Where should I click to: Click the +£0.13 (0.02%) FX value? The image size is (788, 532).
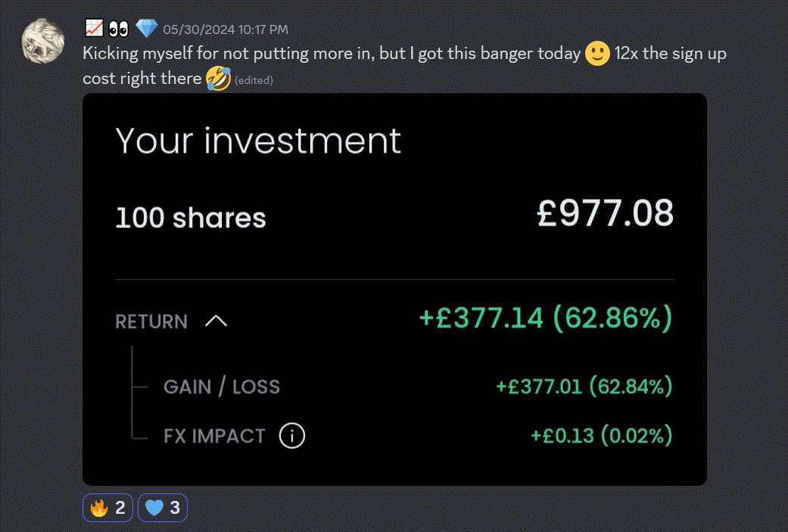(x=601, y=436)
